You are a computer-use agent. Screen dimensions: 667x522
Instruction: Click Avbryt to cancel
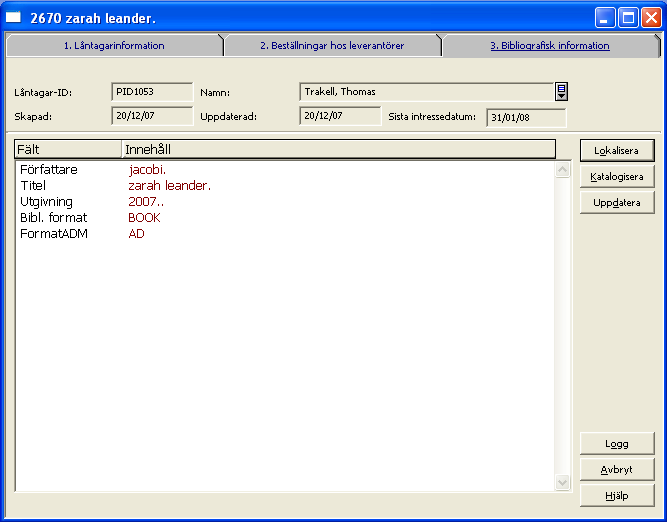pyautogui.click(x=617, y=470)
